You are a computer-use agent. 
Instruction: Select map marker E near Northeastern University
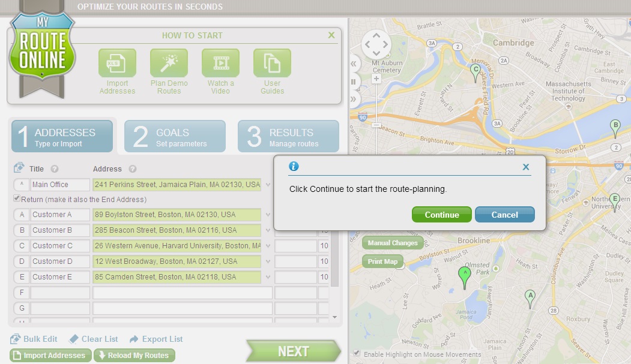point(615,203)
